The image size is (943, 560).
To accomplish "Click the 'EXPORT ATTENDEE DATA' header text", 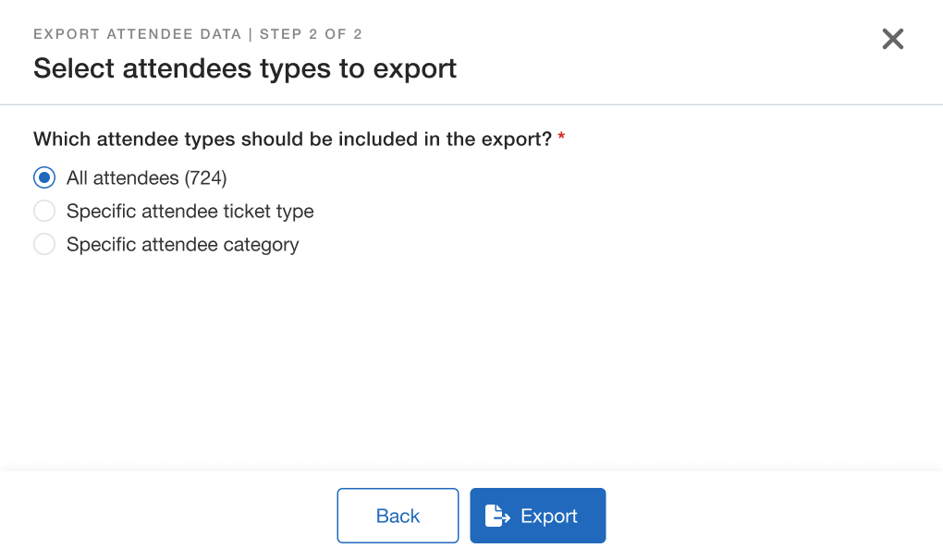I will tap(137, 35).
